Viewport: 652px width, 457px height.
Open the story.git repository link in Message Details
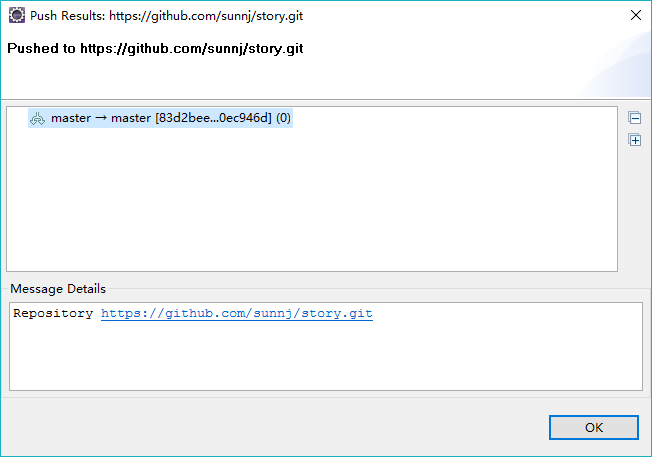point(237,313)
